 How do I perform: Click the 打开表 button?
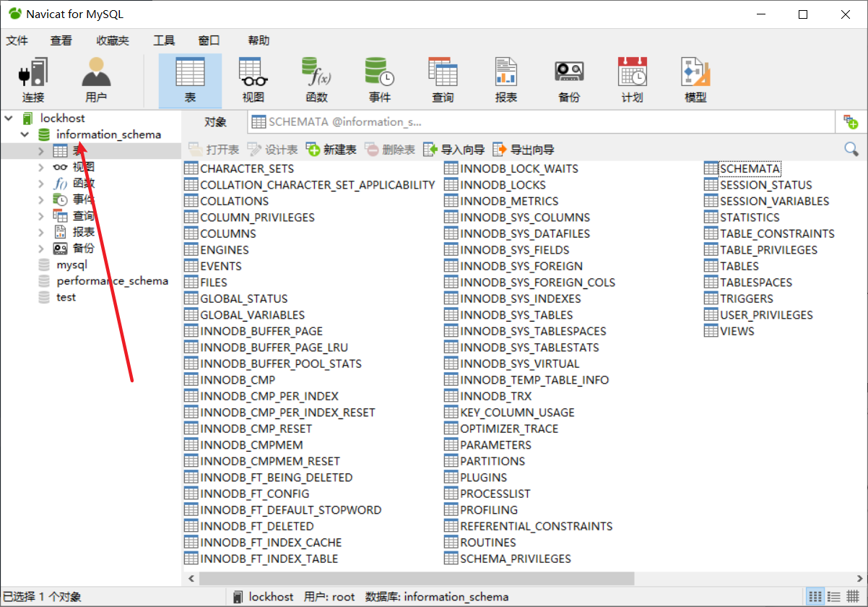tap(214, 150)
